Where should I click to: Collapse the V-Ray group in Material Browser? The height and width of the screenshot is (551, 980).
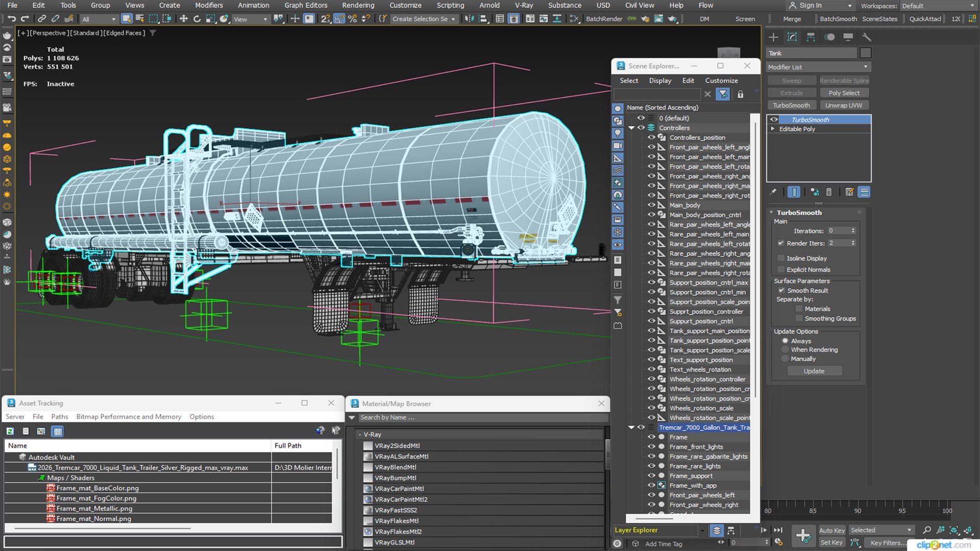360,435
